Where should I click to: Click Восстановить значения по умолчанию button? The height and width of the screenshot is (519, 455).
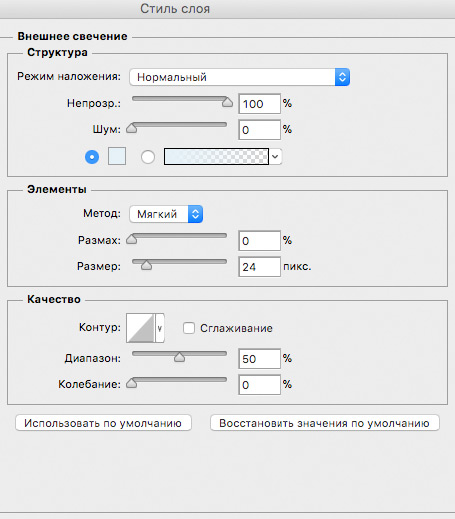coord(325,423)
